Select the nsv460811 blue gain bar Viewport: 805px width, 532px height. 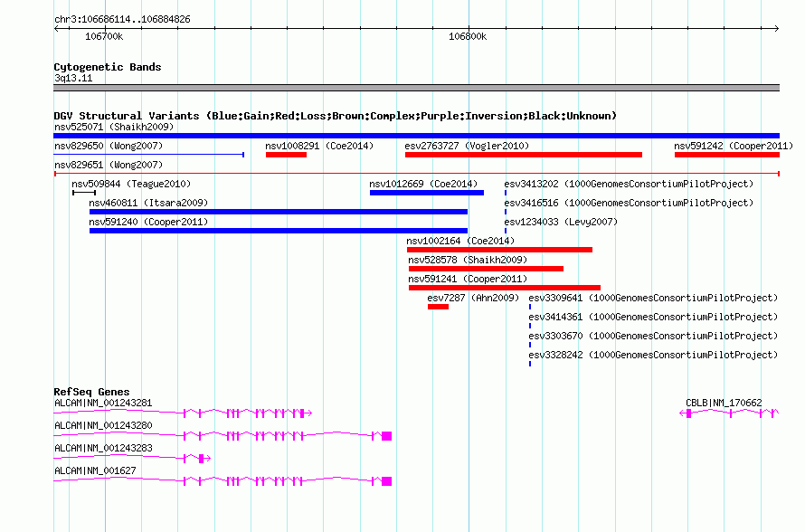coord(279,212)
